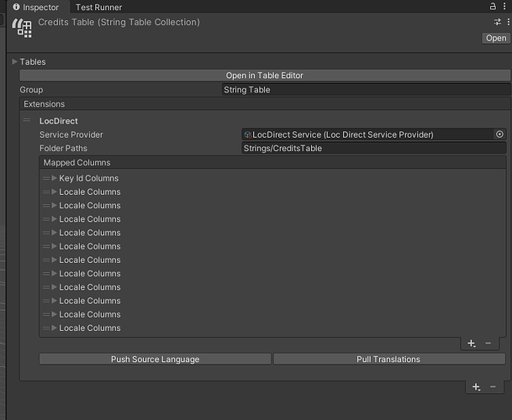The height and width of the screenshot is (420, 512).
Task: Grab the LocDirect extension drag handle
Action: pos(27,120)
